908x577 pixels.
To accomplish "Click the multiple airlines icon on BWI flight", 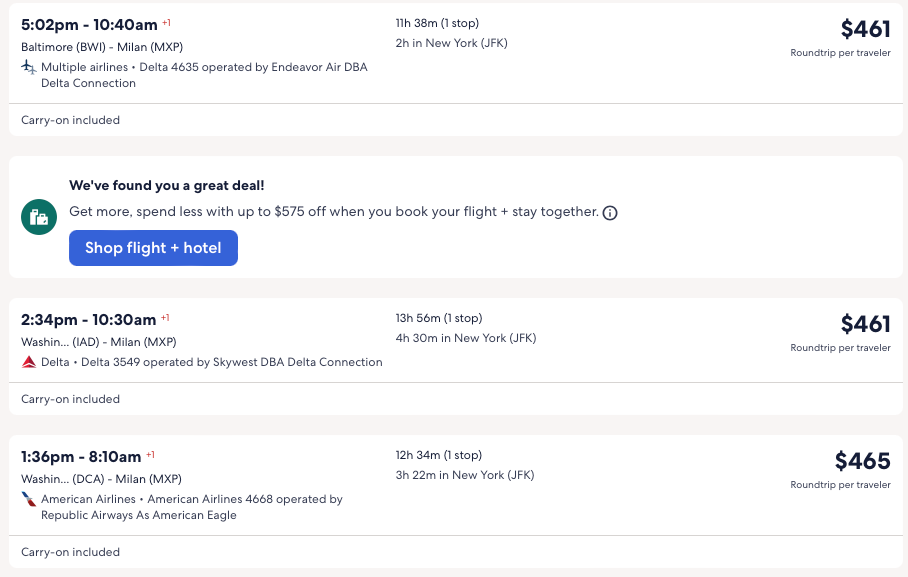I will pos(29,67).
